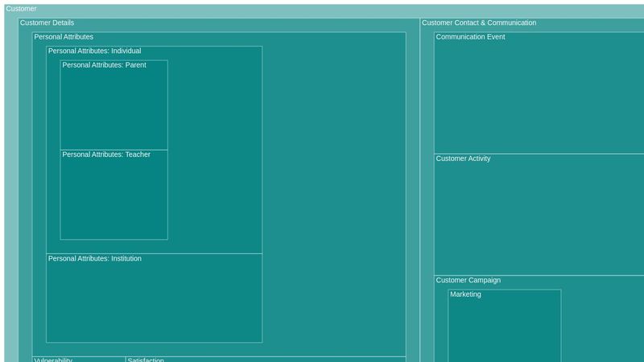Select Personal Attributes: Individual label

coord(94,51)
